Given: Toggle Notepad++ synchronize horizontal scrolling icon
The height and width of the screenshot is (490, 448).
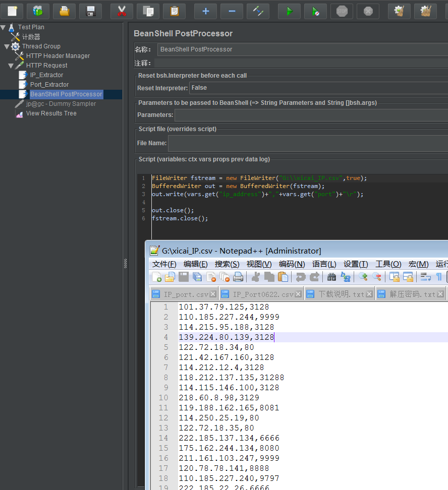Looking at the screenshot, I should 408,277.
